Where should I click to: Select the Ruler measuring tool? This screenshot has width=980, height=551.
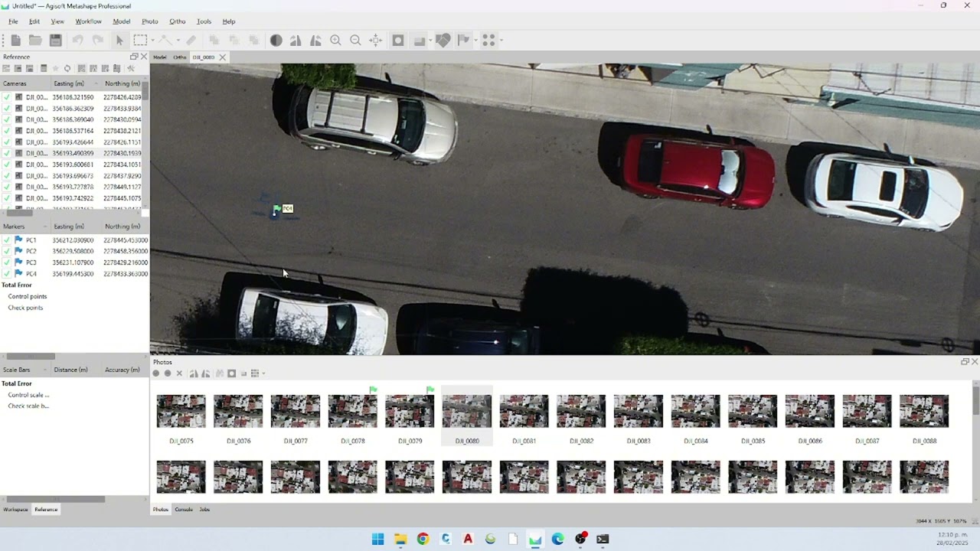(x=191, y=40)
